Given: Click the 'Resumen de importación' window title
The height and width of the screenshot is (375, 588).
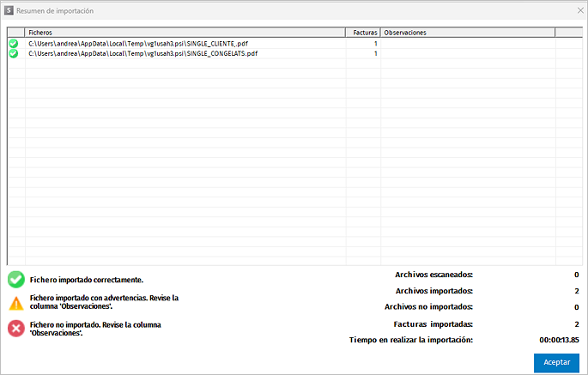Looking at the screenshot, I should [55, 11].
